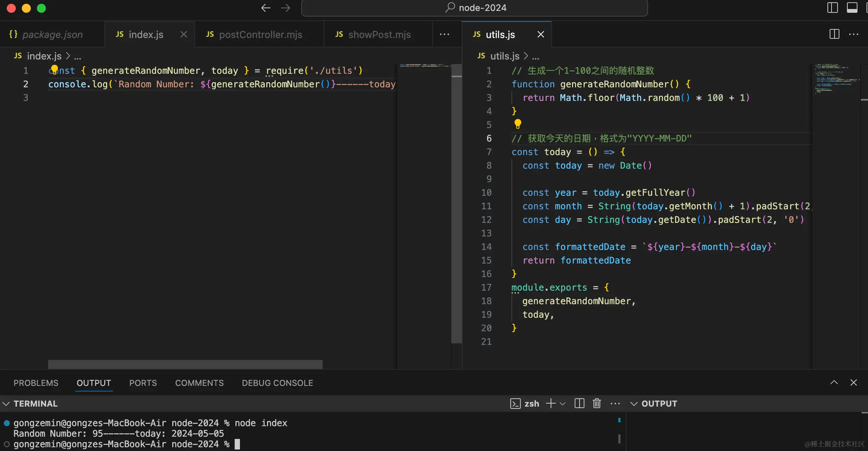Collapse the TERMINAL section chevron

point(6,404)
